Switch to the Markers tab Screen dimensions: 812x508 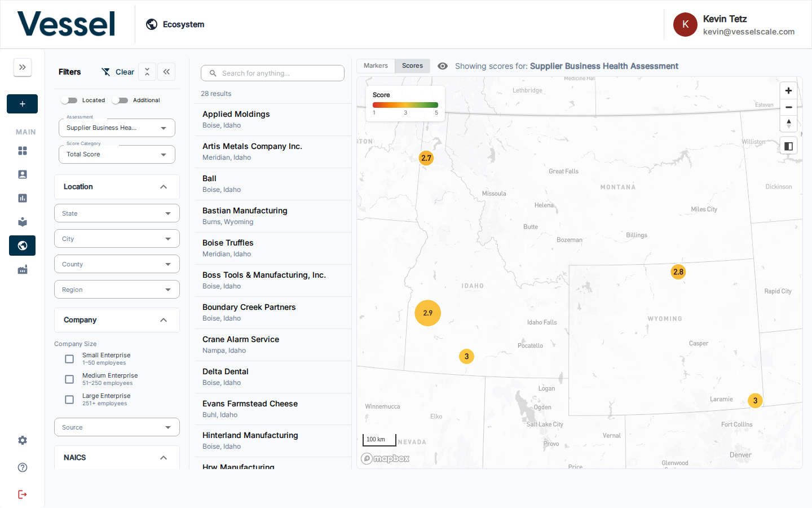click(x=376, y=66)
